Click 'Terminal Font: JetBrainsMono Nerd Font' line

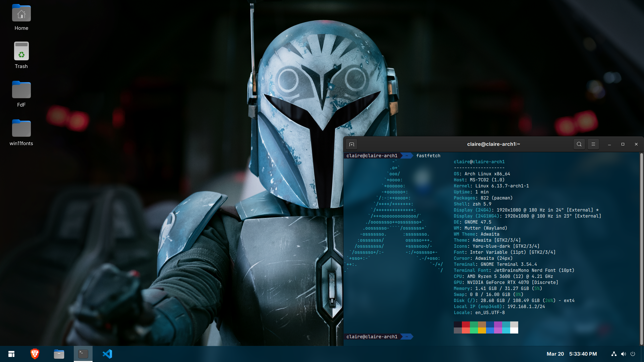(514, 270)
